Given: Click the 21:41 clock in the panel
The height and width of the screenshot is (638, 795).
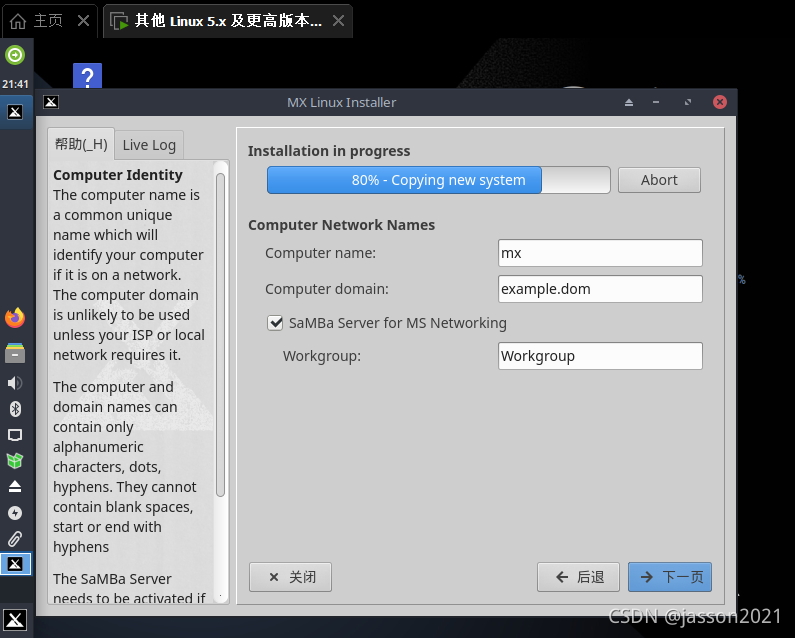Looking at the screenshot, I should [15, 84].
